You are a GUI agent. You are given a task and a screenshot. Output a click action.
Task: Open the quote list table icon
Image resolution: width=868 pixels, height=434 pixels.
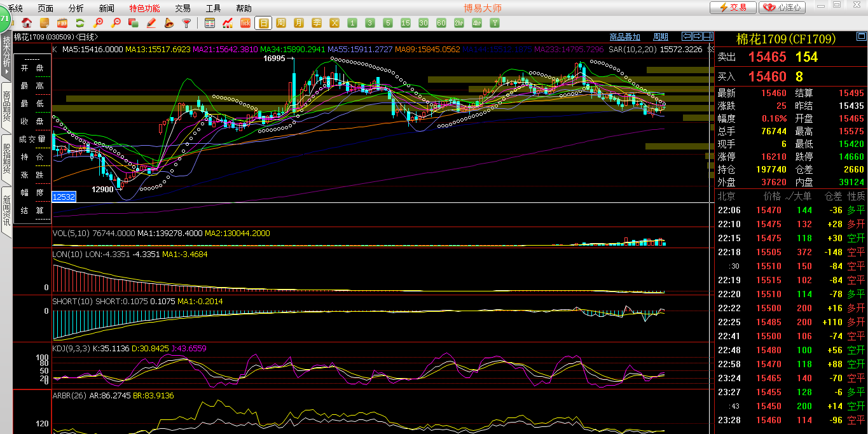pyautogui.click(x=210, y=23)
